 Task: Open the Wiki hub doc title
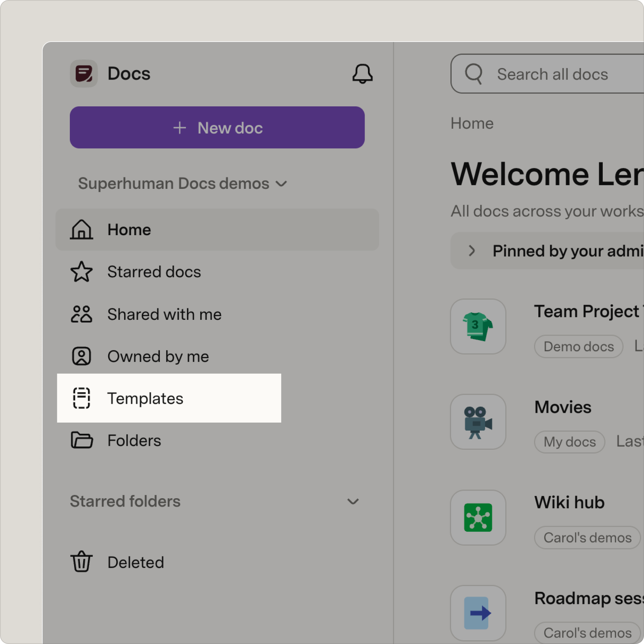click(569, 503)
